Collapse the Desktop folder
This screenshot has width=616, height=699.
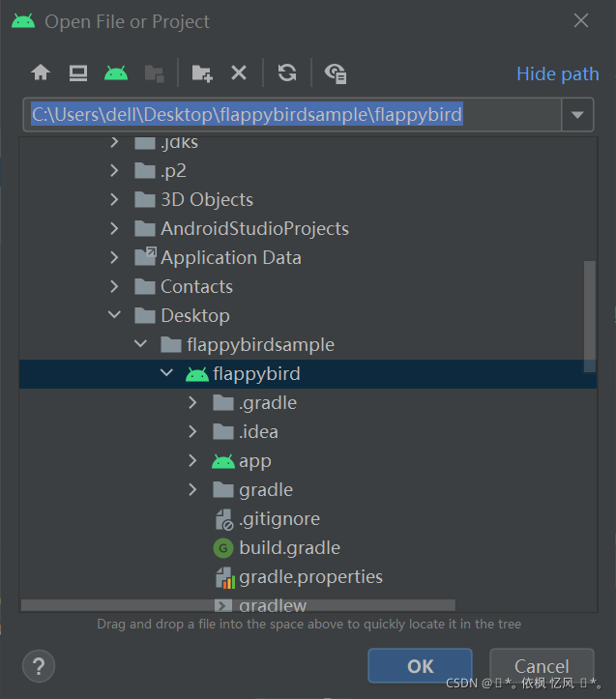coord(114,315)
